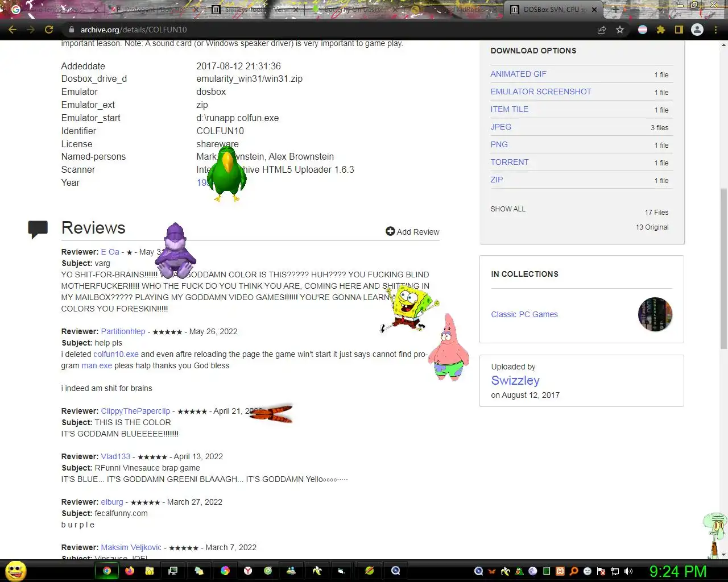Click the Add Review plus icon
Image resolution: width=728 pixels, height=582 pixels.
pos(390,231)
